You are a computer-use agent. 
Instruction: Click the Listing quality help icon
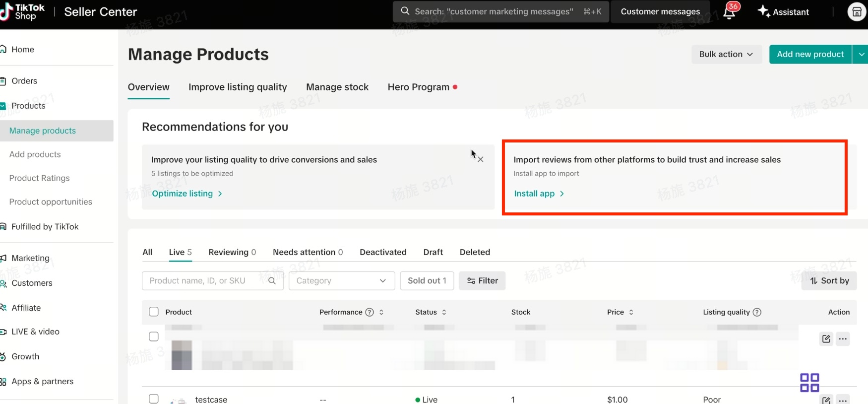point(757,312)
